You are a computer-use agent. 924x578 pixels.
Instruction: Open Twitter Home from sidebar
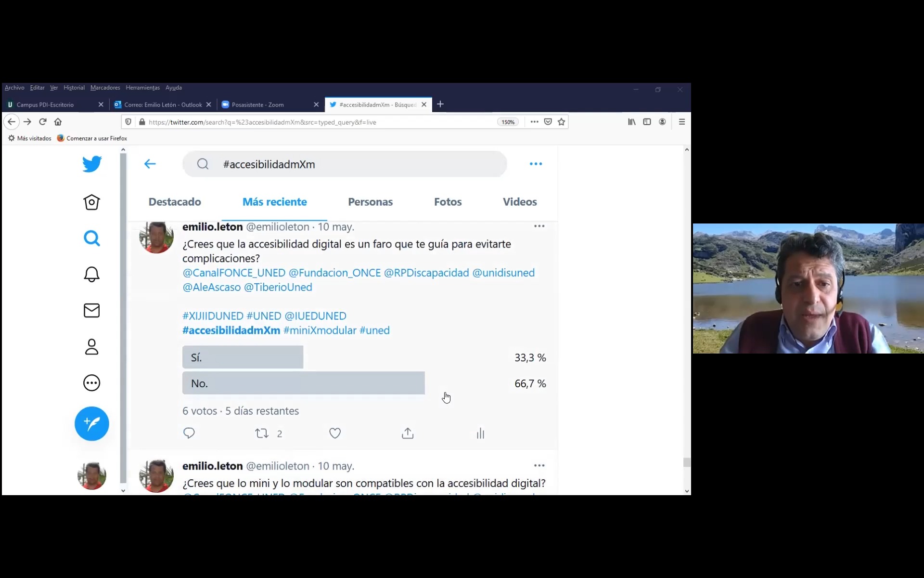[x=91, y=202]
